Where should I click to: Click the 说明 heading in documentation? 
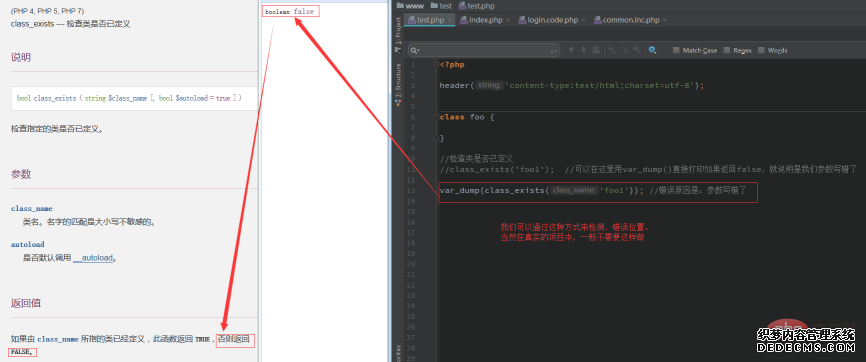pyautogui.click(x=21, y=57)
